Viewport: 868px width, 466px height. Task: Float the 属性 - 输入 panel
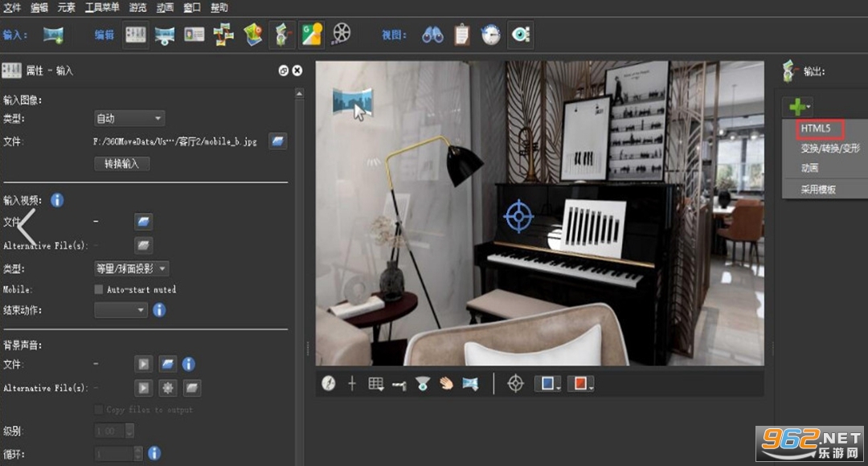284,70
